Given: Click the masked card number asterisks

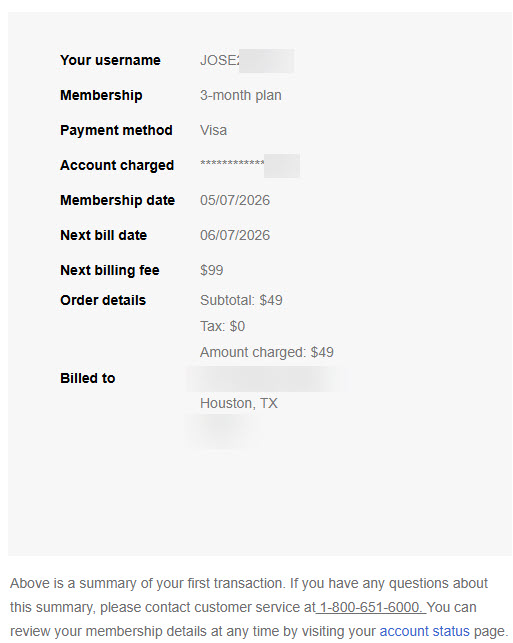Looking at the screenshot, I should coord(232,164).
